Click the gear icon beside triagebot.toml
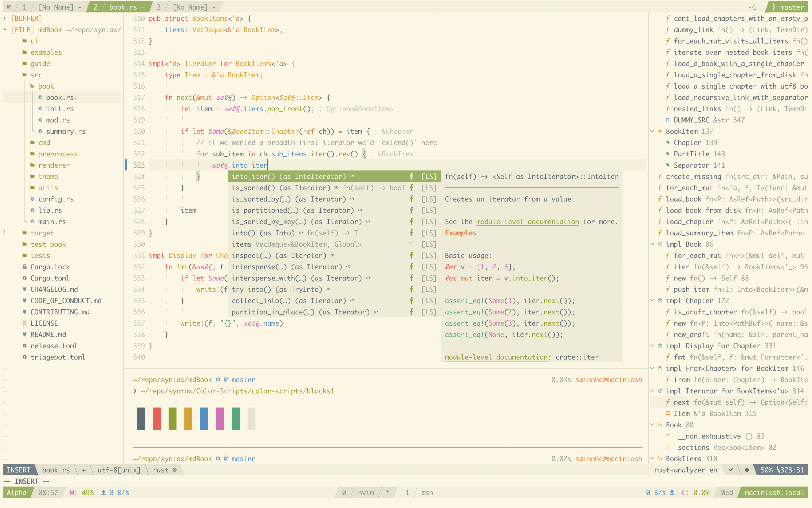The height and width of the screenshot is (508, 812). click(x=25, y=357)
